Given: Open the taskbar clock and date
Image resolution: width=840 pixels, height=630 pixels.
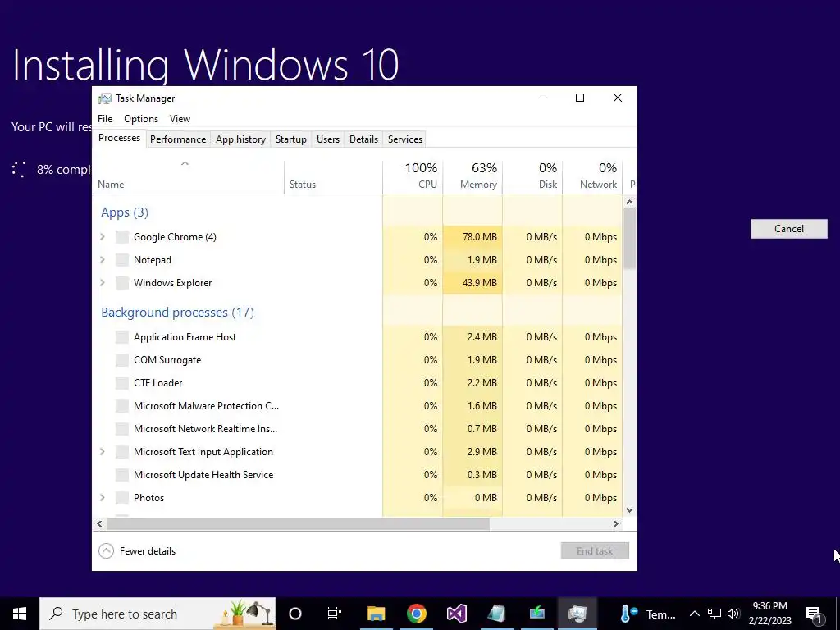Looking at the screenshot, I should 769,614.
